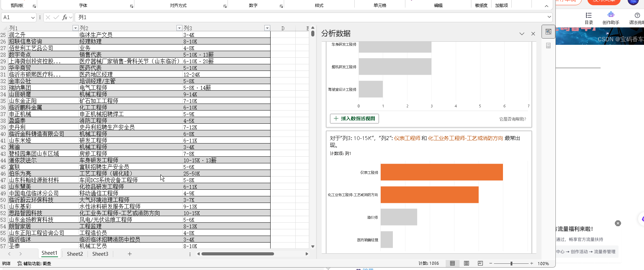Open the 语法说明 help icon in CSDN
Screen dimensions: 644x270
(637, 18)
